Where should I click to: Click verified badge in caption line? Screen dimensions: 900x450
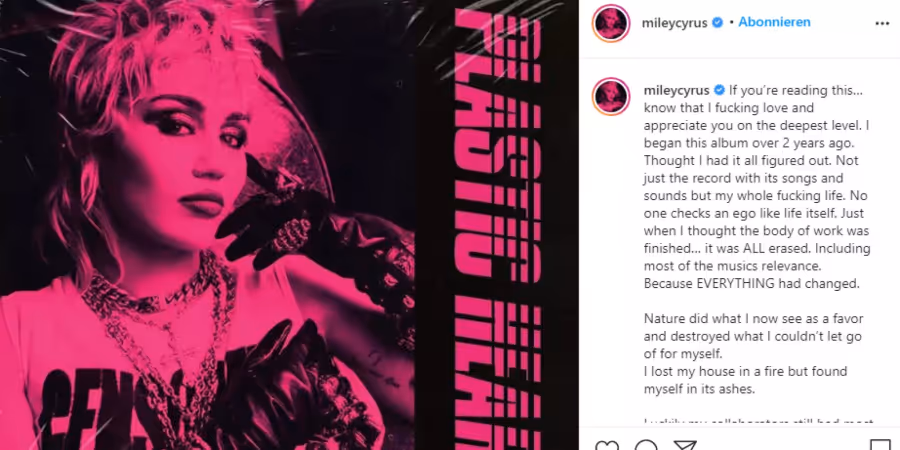(719, 91)
